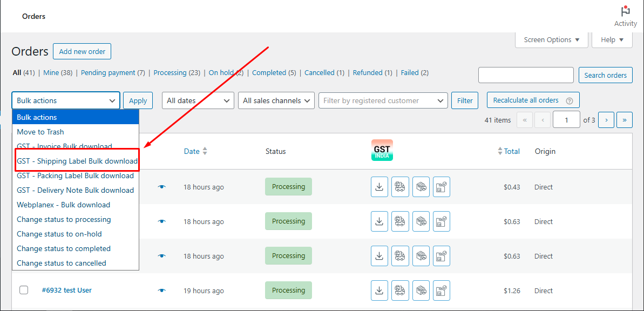Open the Activity flag notification
This screenshot has width=644, height=311.
[x=625, y=11]
